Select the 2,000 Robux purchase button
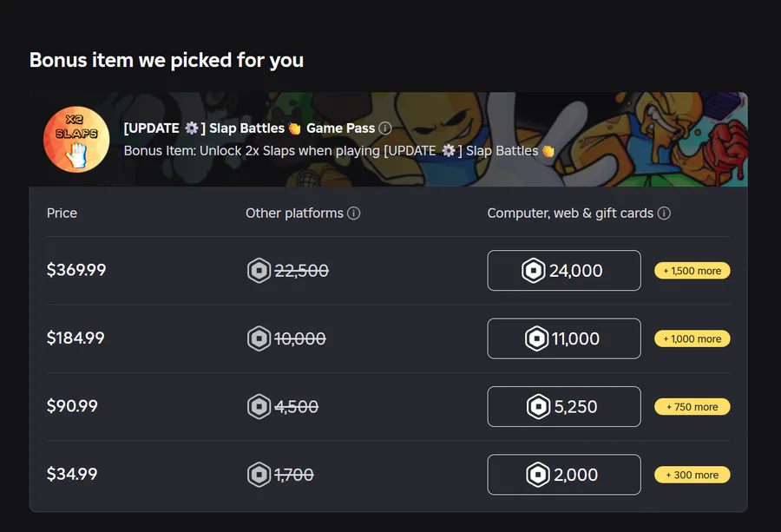This screenshot has width=781, height=532. pos(564,475)
